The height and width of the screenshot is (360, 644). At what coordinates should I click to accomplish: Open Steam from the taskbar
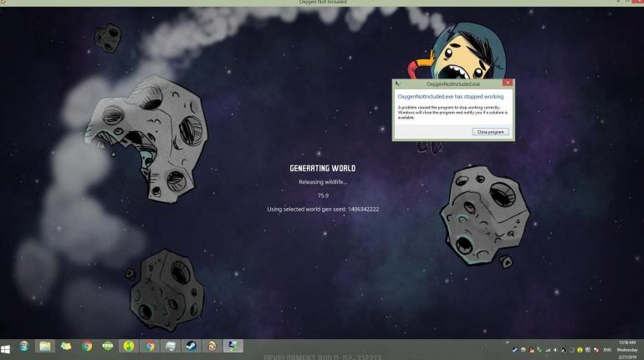point(191,347)
